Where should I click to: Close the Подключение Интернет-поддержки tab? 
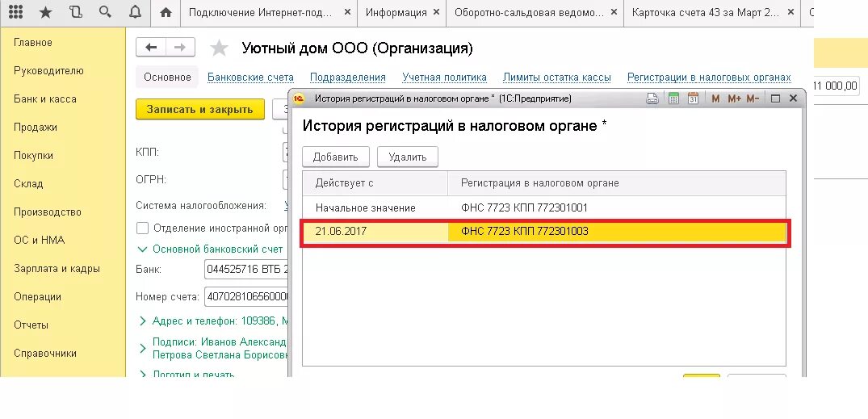(347, 12)
